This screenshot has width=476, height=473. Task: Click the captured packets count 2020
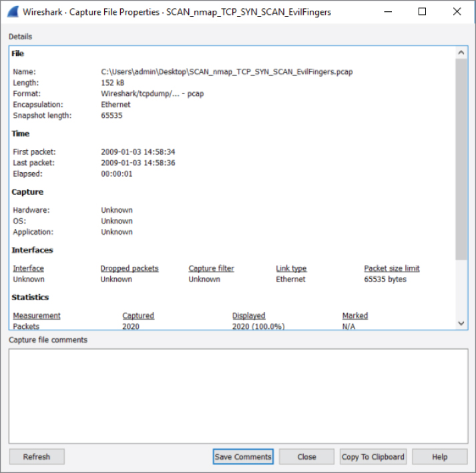point(131,326)
